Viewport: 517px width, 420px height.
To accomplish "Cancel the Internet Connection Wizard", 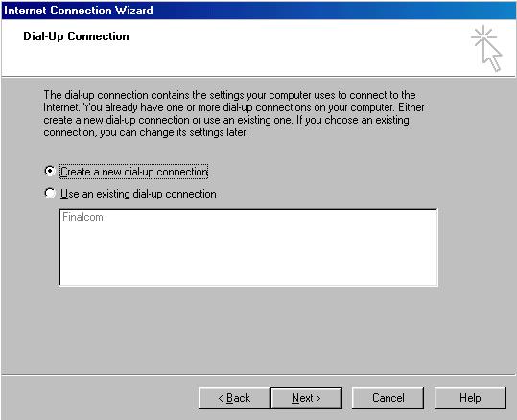I will [x=388, y=398].
